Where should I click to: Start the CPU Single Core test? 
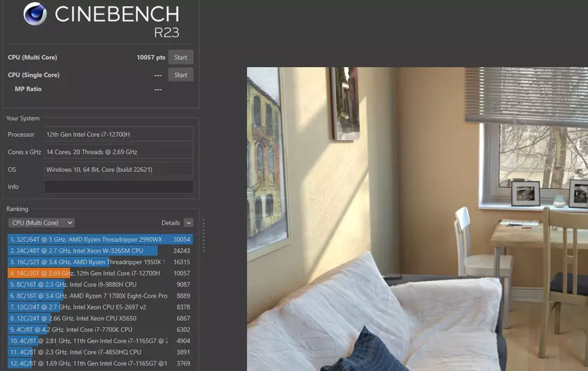(181, 75)
